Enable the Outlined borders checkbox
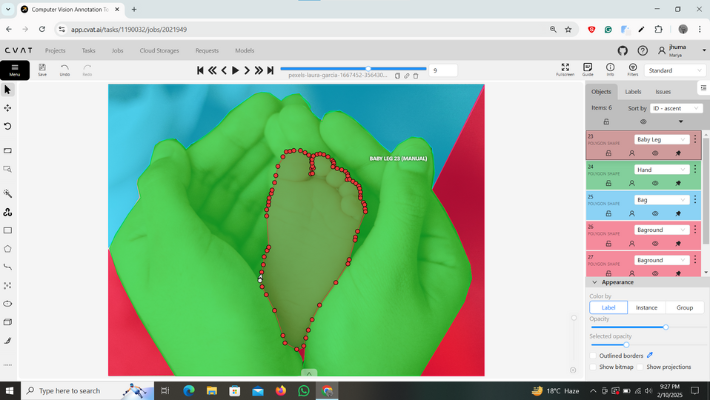This screenshot has width=710, height=400. pos(593,355)
